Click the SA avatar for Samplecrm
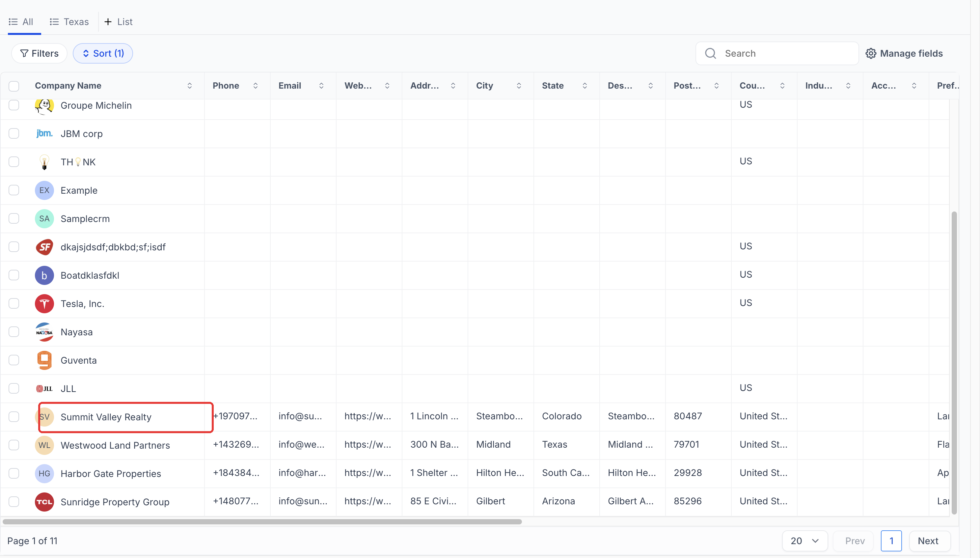 [x=44, y=219]
